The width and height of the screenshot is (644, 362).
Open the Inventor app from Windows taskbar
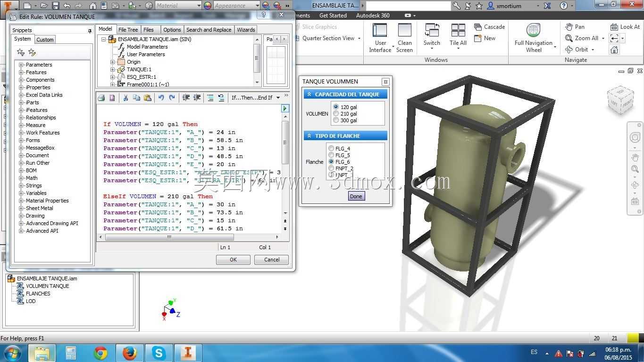[x=188, y=353]
